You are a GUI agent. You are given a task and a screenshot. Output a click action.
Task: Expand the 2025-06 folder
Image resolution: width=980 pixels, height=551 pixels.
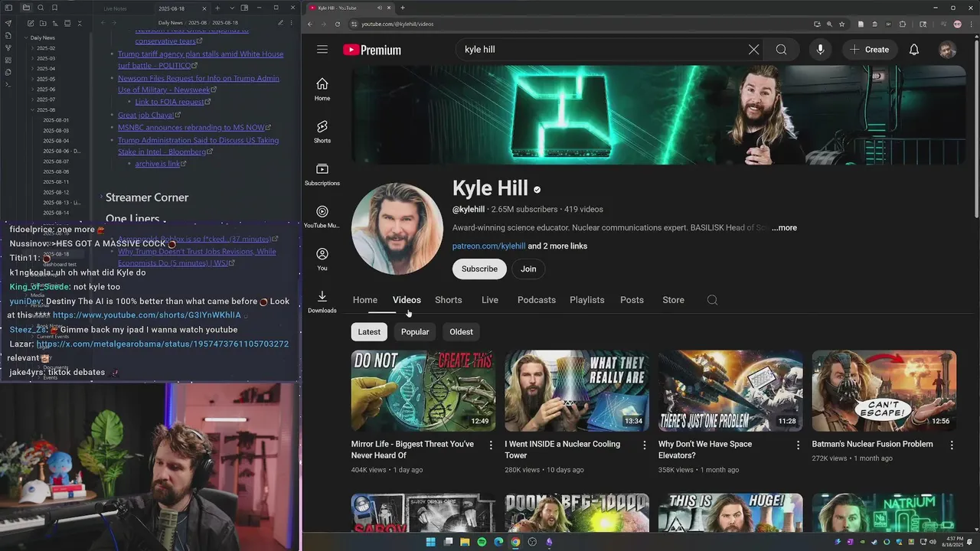pyautogui.click(x=33, y=90)
